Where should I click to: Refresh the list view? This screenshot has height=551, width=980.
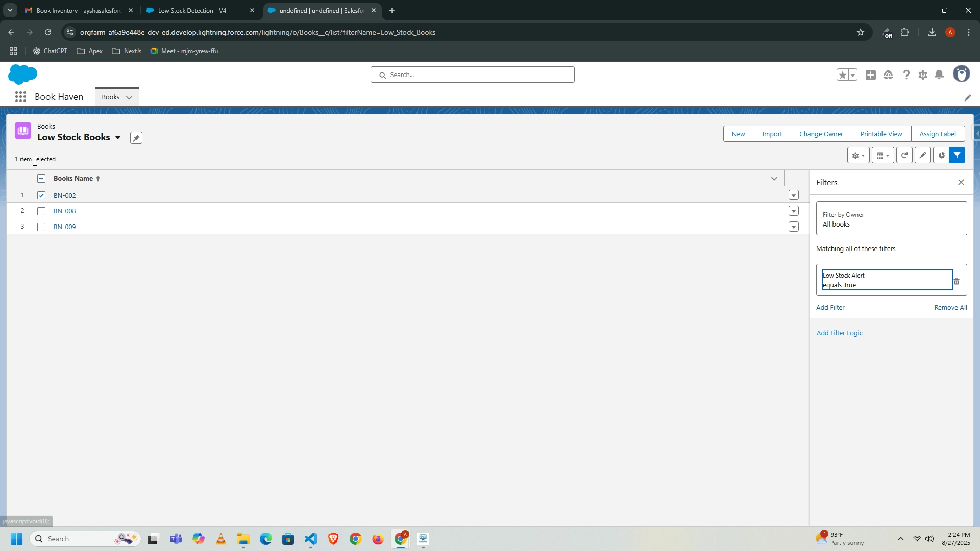tap(904, 156)
